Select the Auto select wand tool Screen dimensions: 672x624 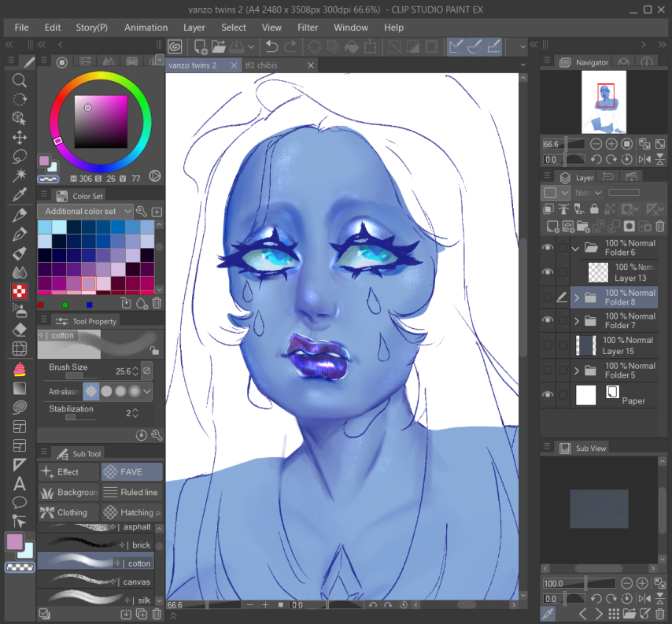click(x=20, y=175)
